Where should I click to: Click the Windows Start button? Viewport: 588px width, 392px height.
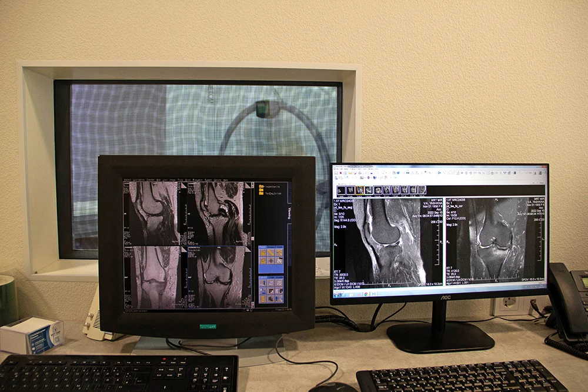click(336, 293)
